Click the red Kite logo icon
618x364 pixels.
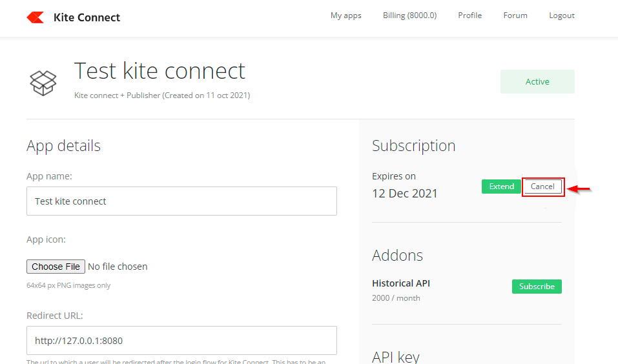pyautogui.click(x=36, y=17)
